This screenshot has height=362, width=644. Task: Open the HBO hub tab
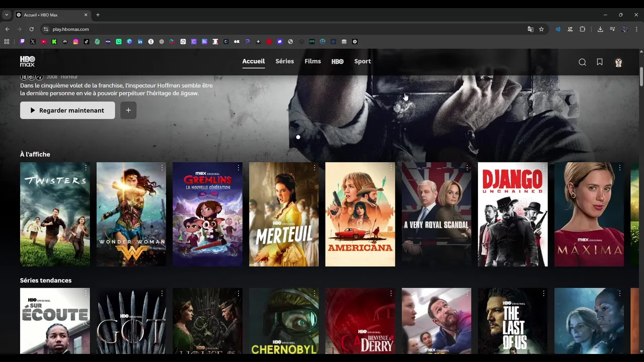coord(338,61)
